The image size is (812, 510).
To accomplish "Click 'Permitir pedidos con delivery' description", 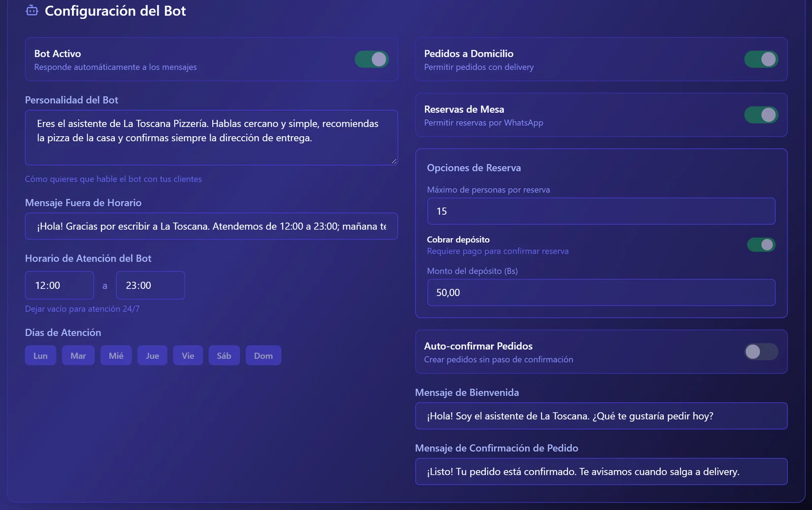I will click(479, 67).
